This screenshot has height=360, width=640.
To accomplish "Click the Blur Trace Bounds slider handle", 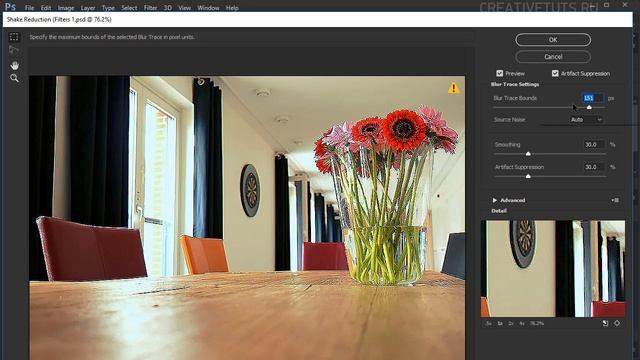I will point(589,107).
